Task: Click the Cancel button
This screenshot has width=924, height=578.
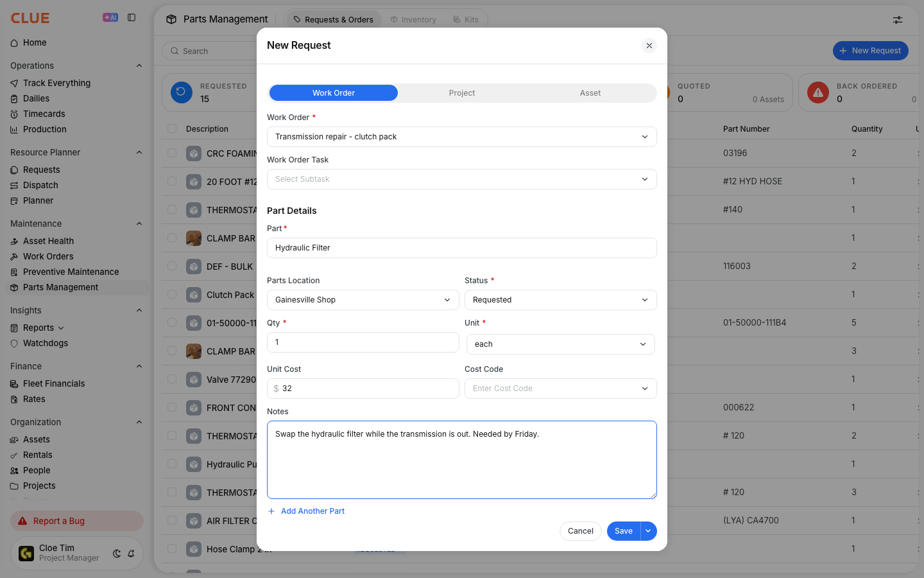Action: pyautogui.click(x=581, y=531)
